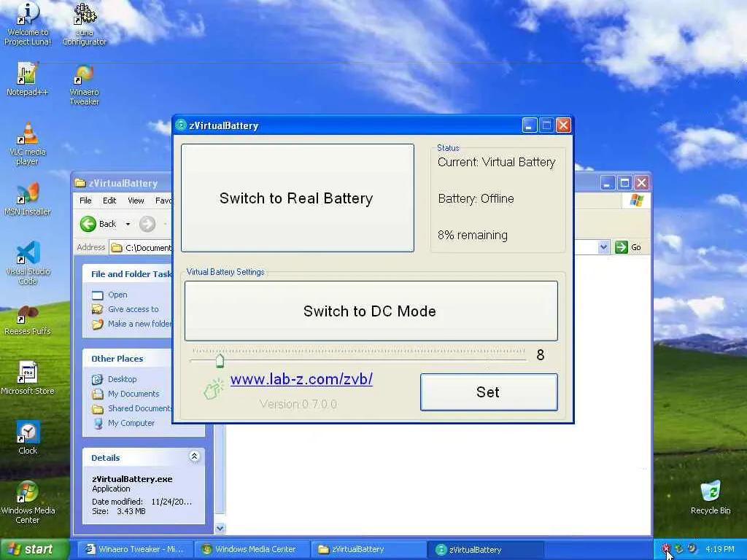Open Back button history dropdown arrow

tap(128, 224)
